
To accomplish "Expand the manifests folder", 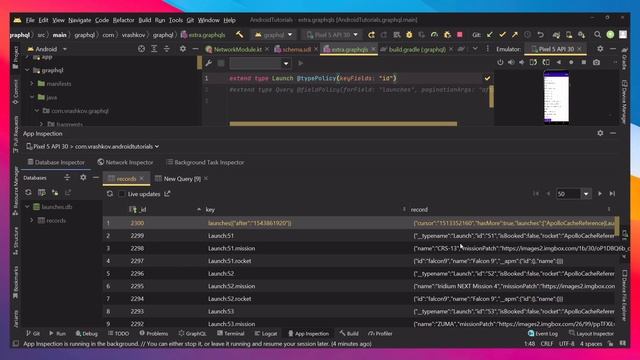I will (x=32, y=84).
